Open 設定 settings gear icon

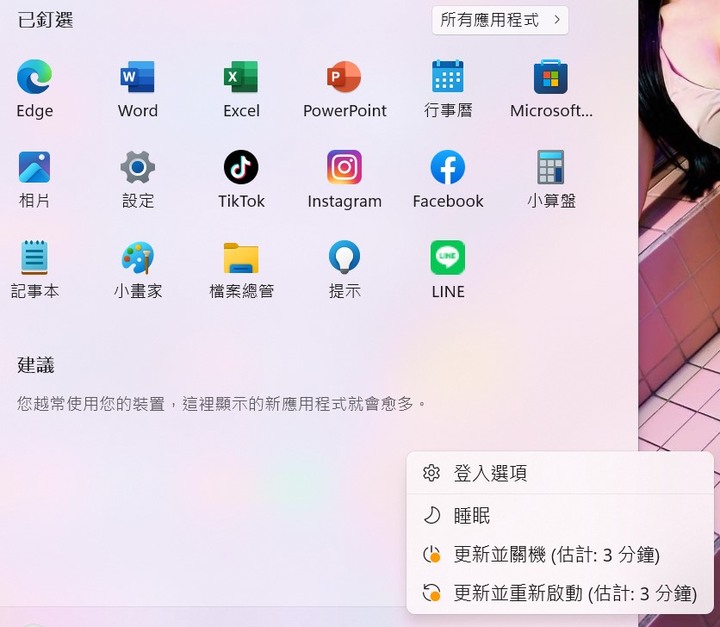click(x=137, y=167)
